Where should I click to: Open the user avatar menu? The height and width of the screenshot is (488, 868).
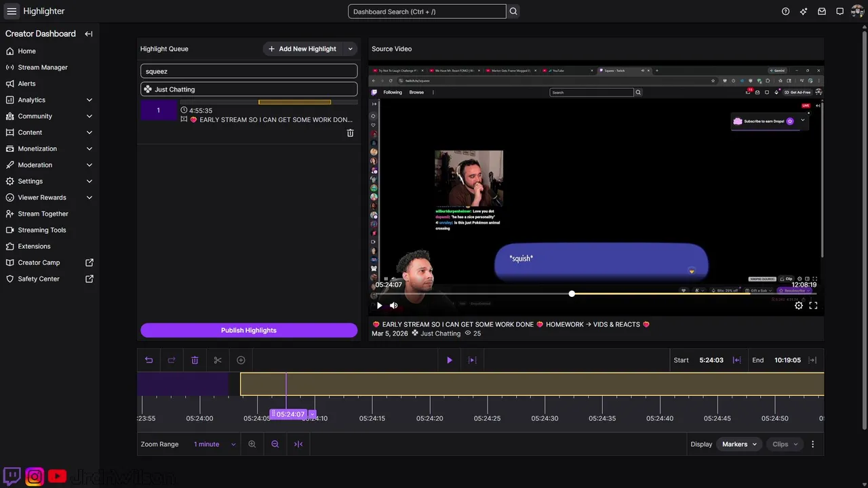(858, 12)
